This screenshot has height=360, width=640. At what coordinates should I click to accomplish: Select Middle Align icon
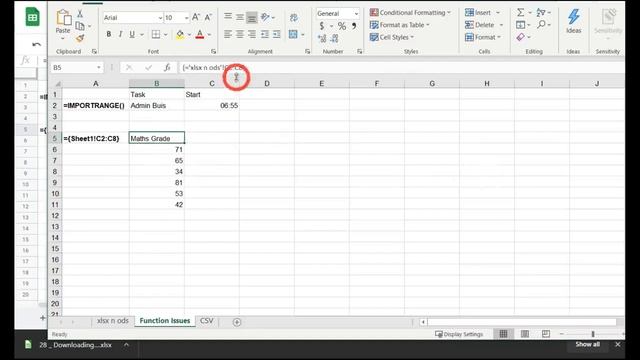tap(240, 17)
